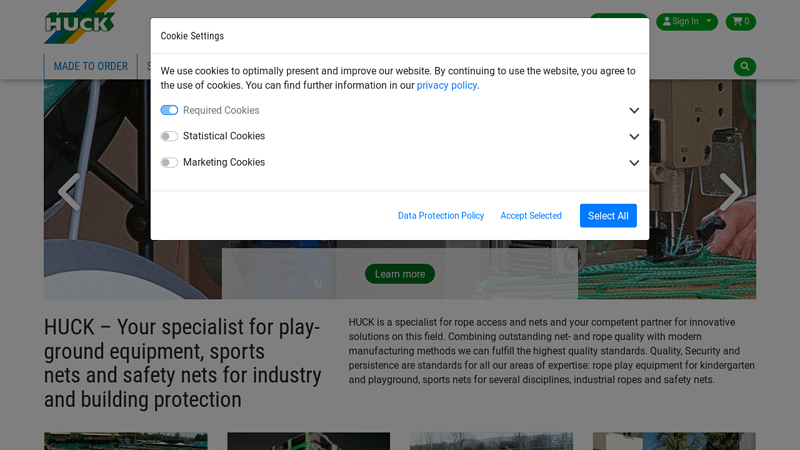
Task: Click the green search magnifier icon
Action: [744, 66]
